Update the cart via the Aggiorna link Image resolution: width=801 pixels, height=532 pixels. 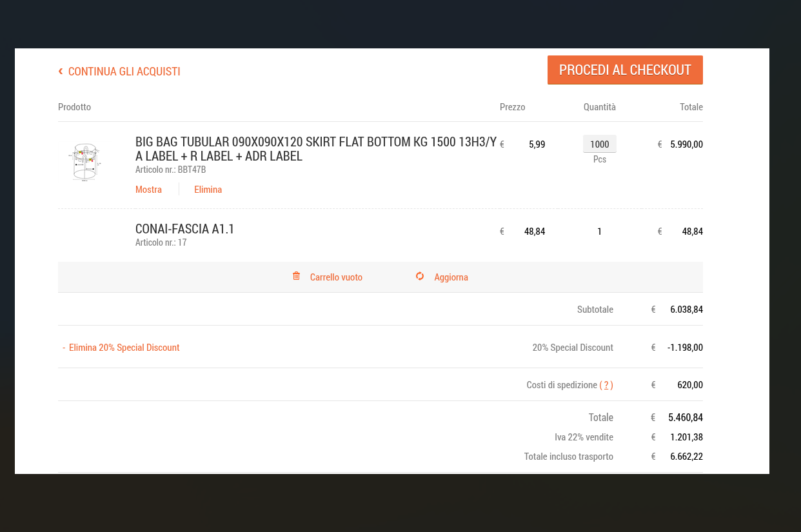coord(451,277)
